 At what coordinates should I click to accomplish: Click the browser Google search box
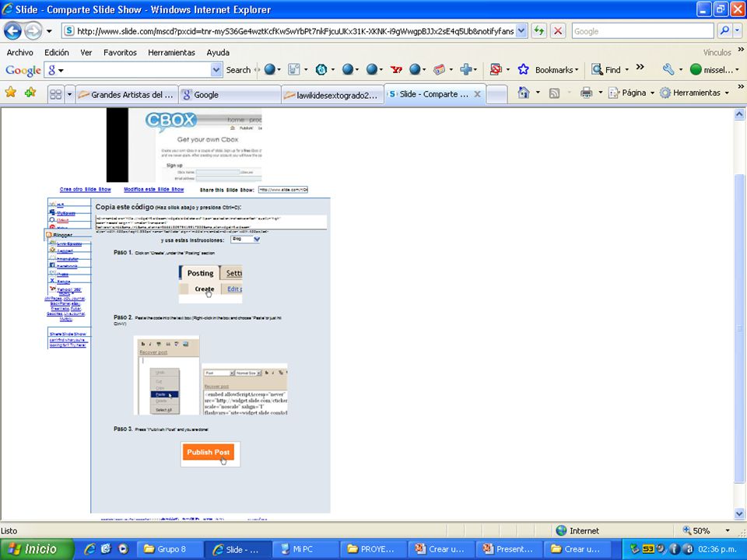click(x=643, y=31)
